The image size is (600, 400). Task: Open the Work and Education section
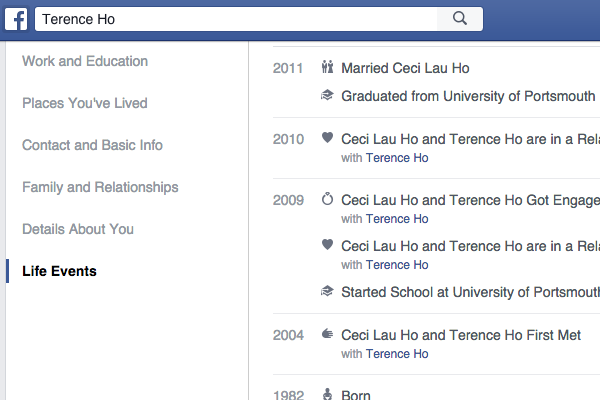[x=85, y=61]
